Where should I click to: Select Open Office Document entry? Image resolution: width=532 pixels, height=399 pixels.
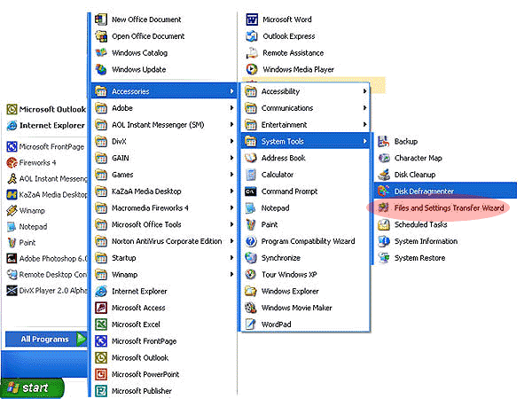(x=139, y=36)
